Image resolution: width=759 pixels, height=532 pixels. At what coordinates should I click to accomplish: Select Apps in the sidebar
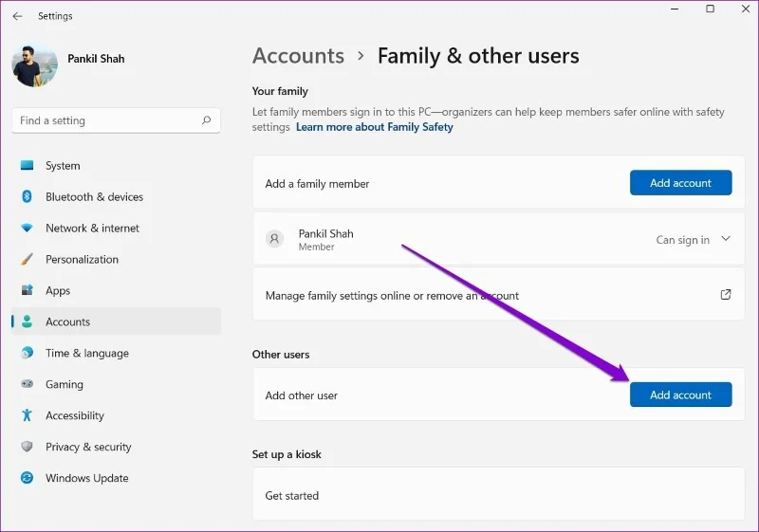(x=116, y=291)
